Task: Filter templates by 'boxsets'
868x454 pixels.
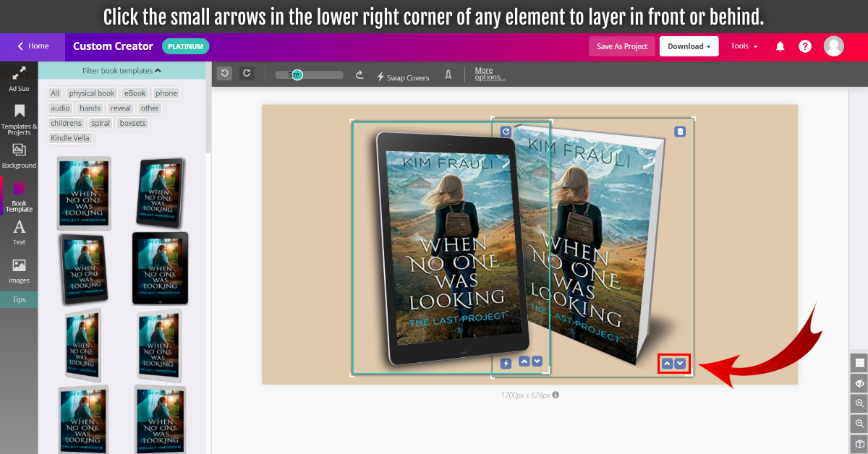Action: (133, 123)
